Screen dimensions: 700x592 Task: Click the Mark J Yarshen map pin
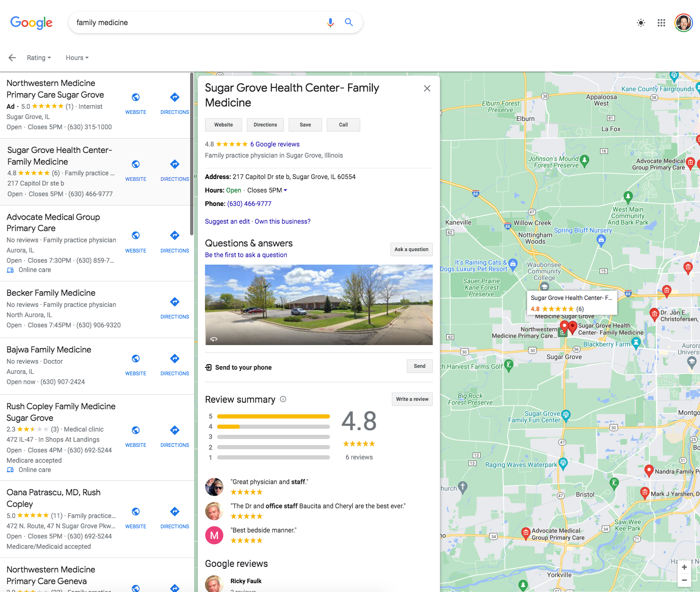click(x=645, y=493)
